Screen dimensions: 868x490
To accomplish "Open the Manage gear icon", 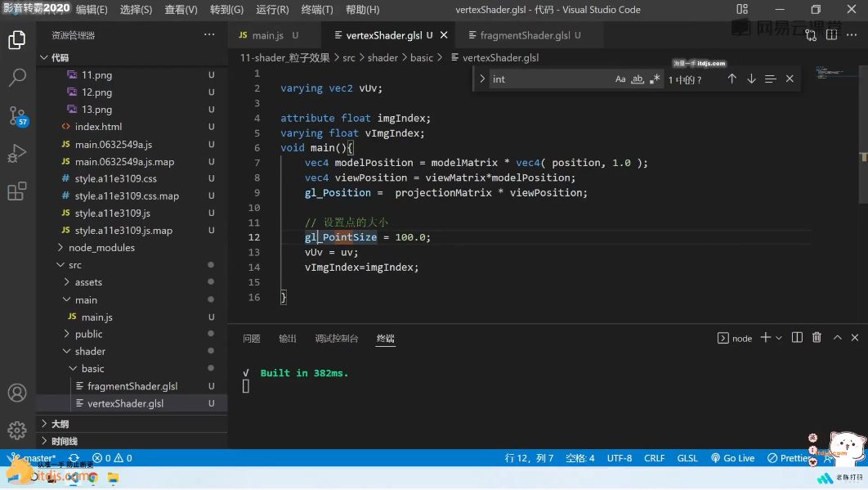I will [x=17, y=430].
